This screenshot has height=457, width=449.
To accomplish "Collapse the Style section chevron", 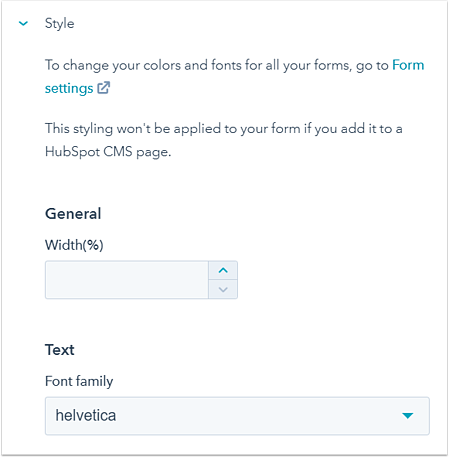I will 23,24.
